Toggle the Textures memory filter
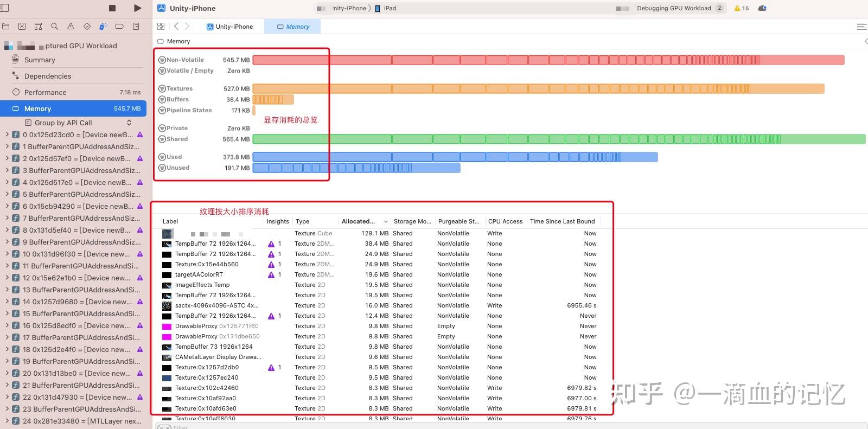The image size is (868, 429). tap(162, 89)
